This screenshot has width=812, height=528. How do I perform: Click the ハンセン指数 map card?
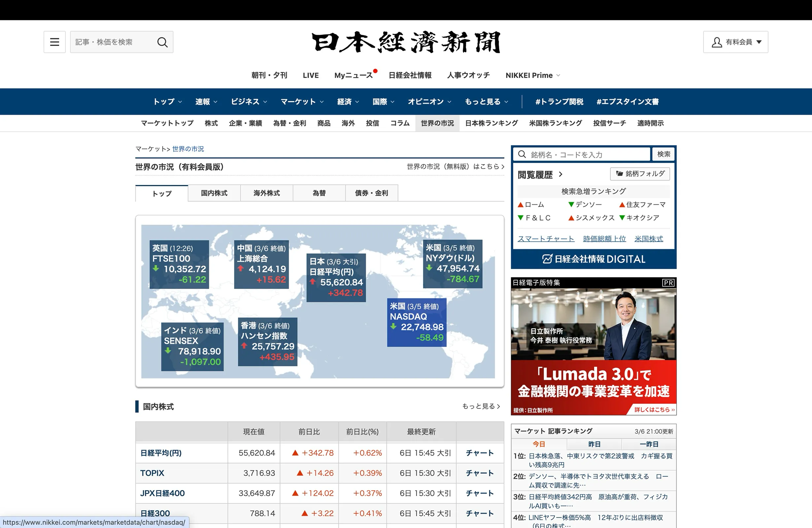pos(267,342)
